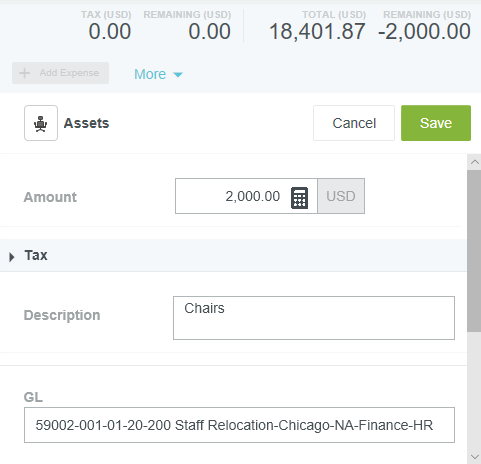Click the Add Expense button
The height and width of the screenshot is (464, 481).
[x=60, y=73]
